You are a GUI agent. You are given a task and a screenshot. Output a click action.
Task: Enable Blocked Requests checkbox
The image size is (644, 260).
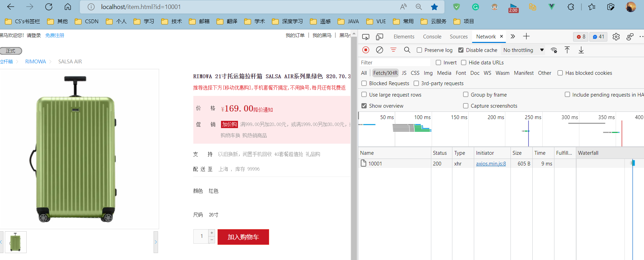click(364, 83)
